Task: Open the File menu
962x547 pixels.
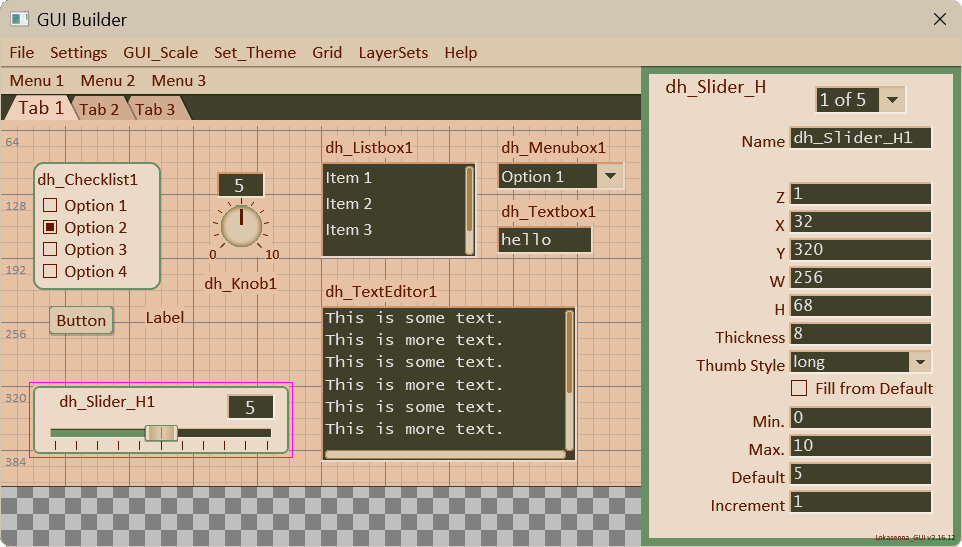Action: 21,53
